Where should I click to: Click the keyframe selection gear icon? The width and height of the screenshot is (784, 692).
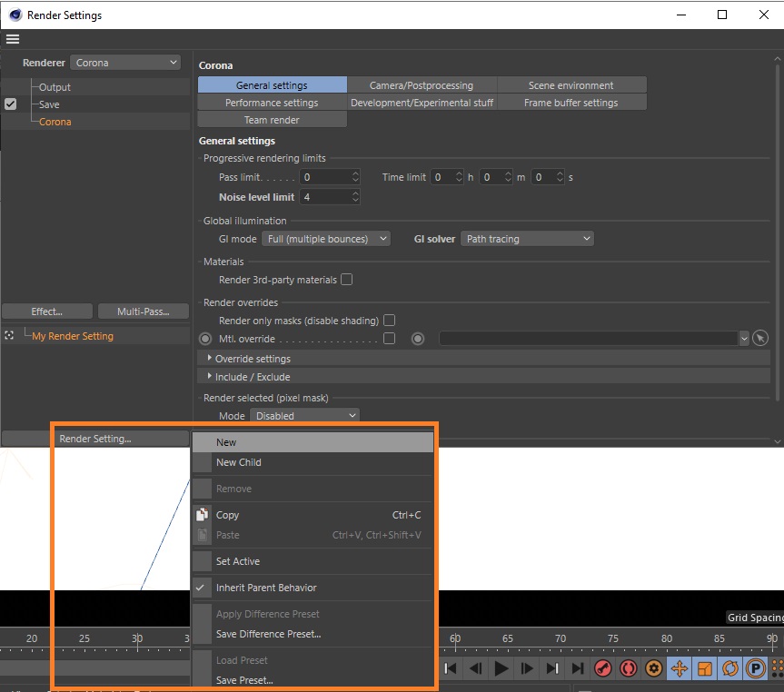[653, 669]
